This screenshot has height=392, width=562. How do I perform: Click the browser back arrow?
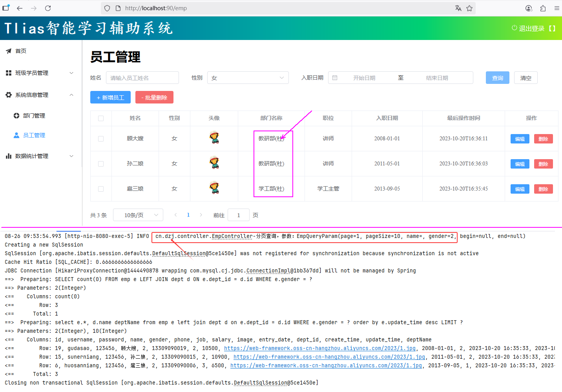tap(20, 8)
